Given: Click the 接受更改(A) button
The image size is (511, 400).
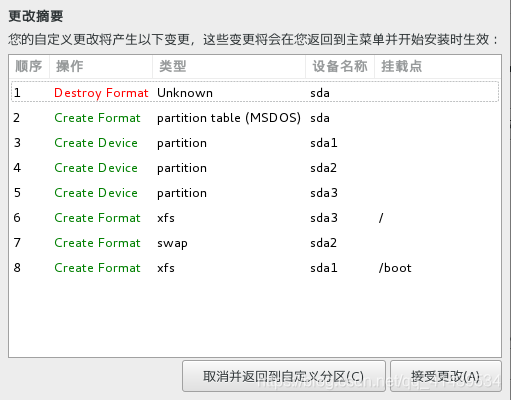Looking at the screenshot, I should pyautogui.click(x=446, y=376).
